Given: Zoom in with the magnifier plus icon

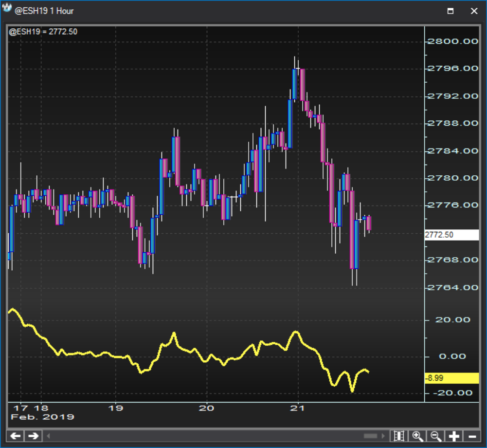Looking at the screenshot, I should pyautogui.click(x=417, y=436).
